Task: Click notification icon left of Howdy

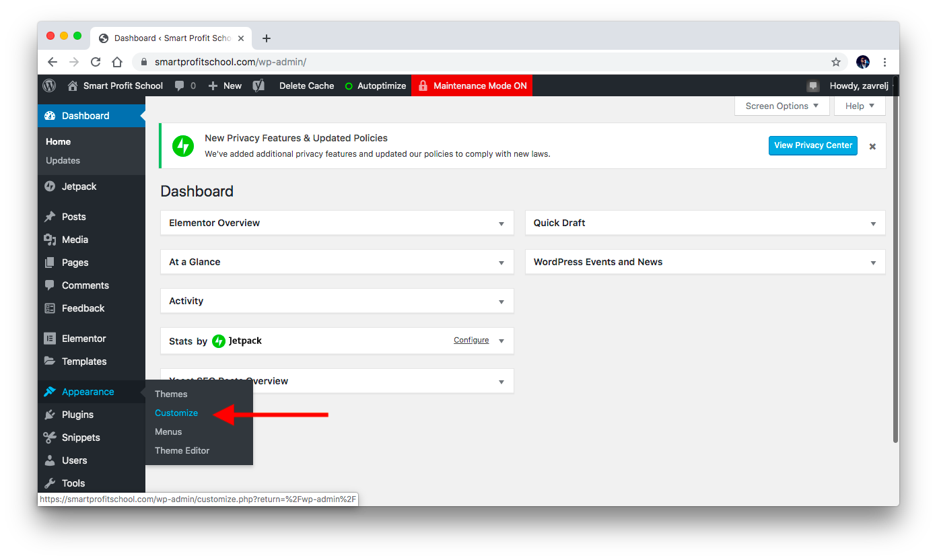Action: click(813, 85)
